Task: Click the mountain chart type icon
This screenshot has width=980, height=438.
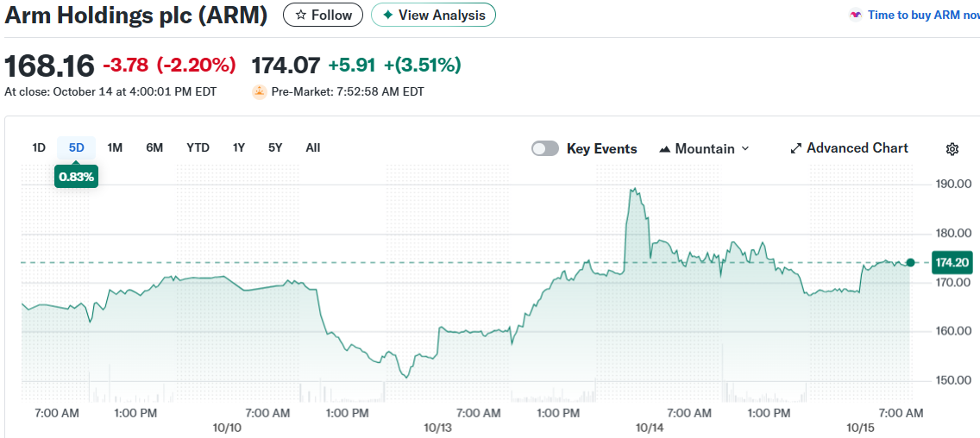Action: 664,149
